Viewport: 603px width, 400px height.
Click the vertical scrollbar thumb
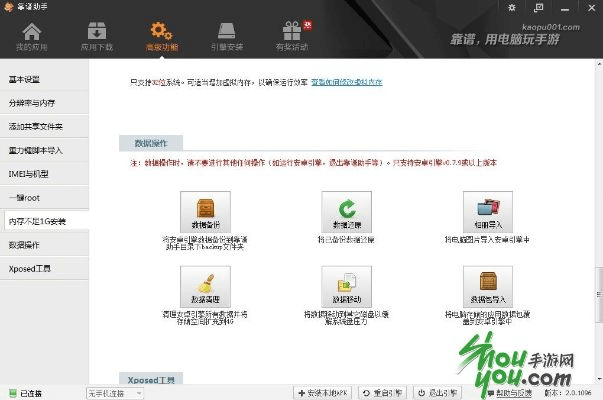click(x=599, y=295)
